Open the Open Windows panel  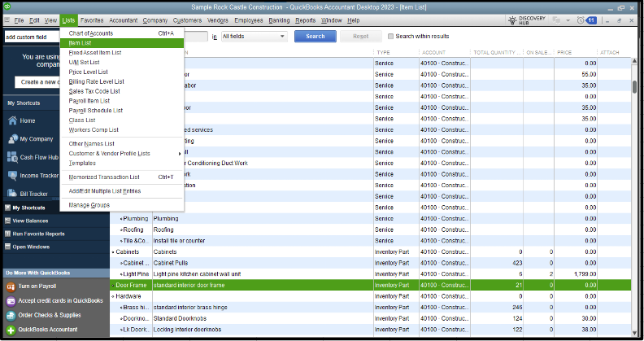click(x=31, y=247)
